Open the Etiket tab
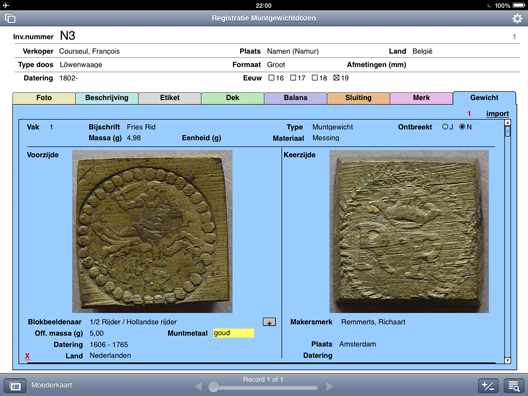This screenshot has height=396, width=528. point(170,98)
